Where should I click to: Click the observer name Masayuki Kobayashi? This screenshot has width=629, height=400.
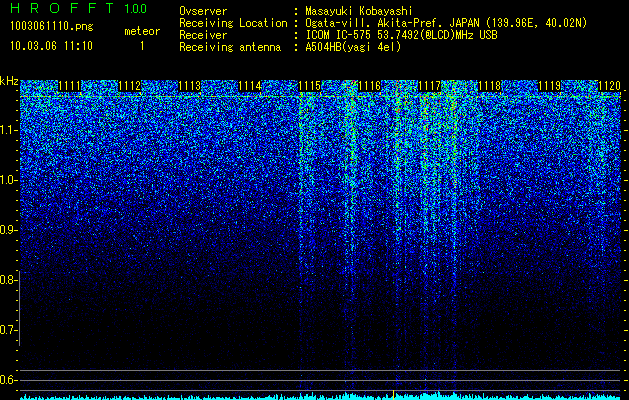pyautogui.click(x=359, y=11)
